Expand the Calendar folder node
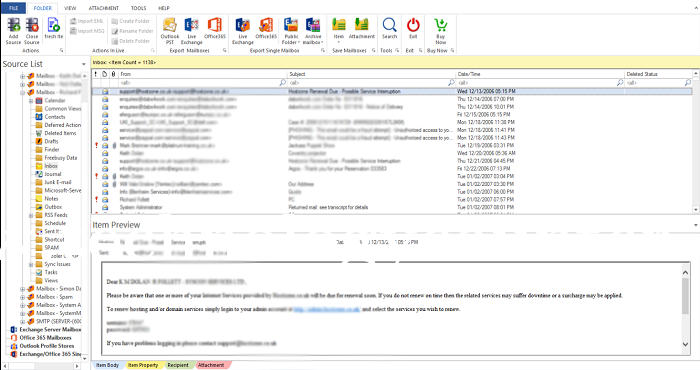700x370 pixels. click(31, 101)
